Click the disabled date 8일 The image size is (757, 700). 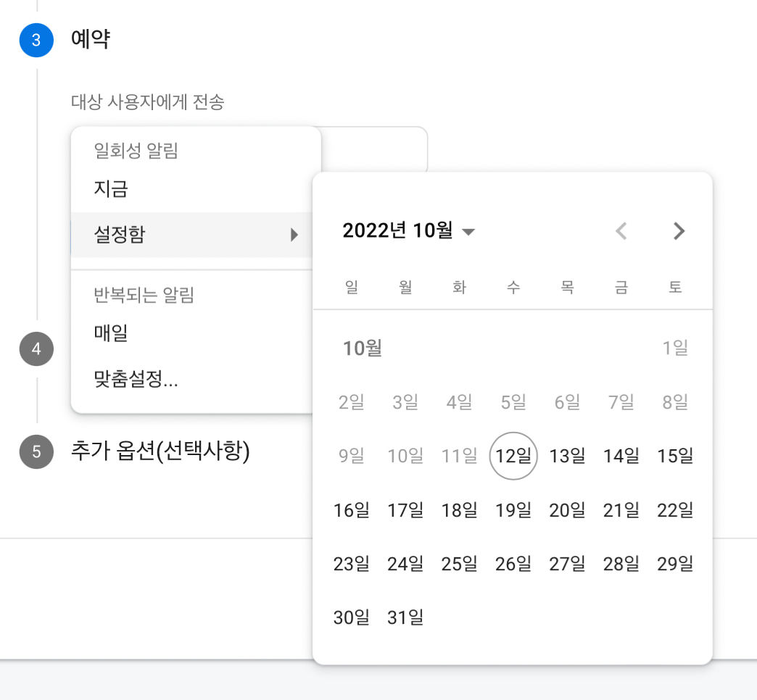(675, 402)
